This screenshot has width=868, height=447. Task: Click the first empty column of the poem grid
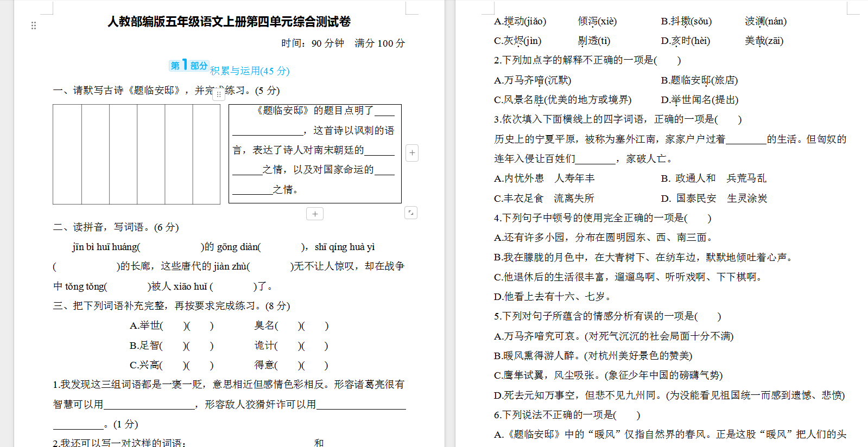(x=67, y=154)
